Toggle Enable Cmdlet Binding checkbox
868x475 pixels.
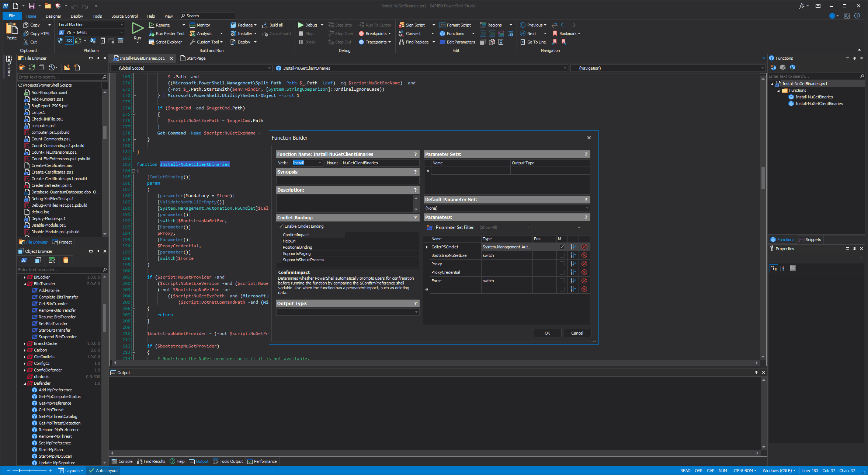coord(281,226)
